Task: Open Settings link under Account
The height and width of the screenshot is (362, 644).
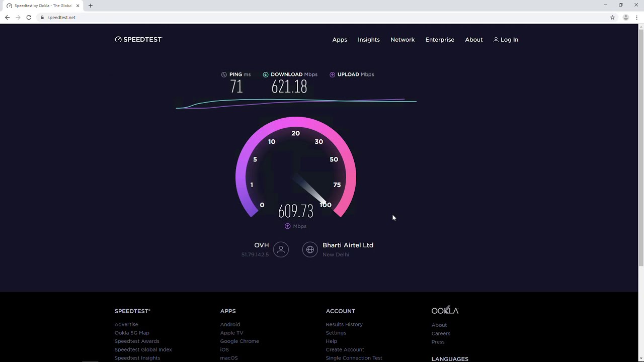Action: (336, 333)
